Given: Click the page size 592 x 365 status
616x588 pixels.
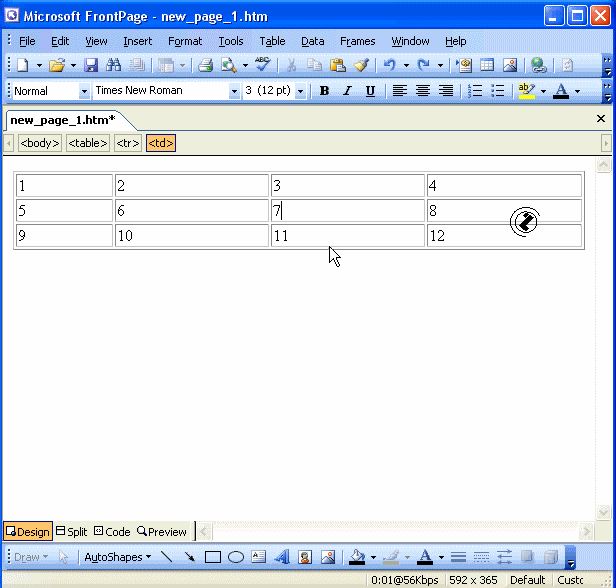Looking at the screenshot, I should pyautogui.click(x=473, y=580).
